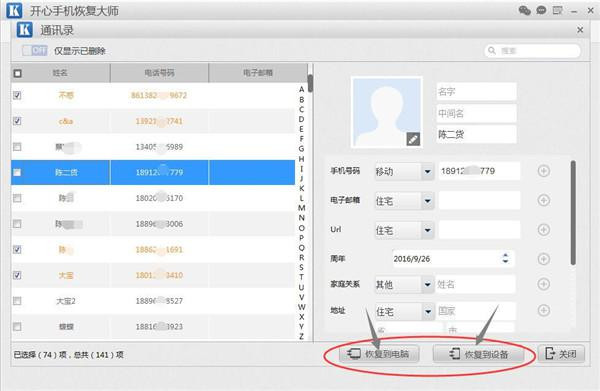
Task: Select the 大宝2 contact row
Action: [153, 301]
